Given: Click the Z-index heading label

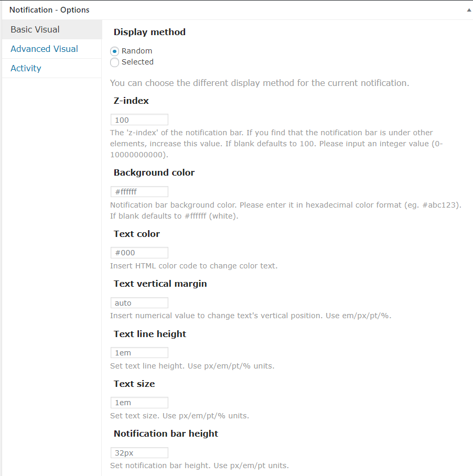Looking at the screenshot, I should (131, 101).
